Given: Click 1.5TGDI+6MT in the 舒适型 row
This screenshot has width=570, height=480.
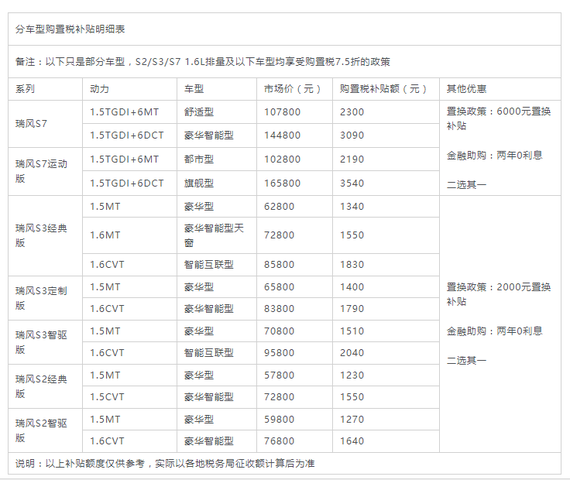Looking at the screenshot, I should click(x=124, y=112).
